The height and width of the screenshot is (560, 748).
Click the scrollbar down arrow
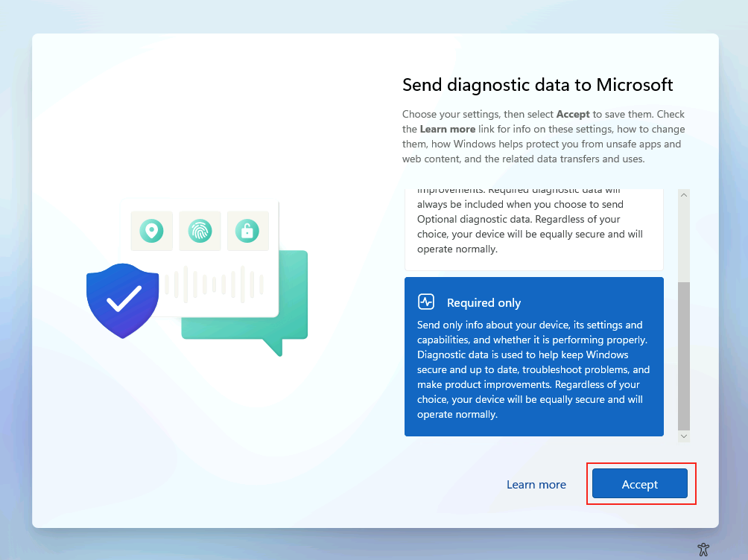point(684,436)
